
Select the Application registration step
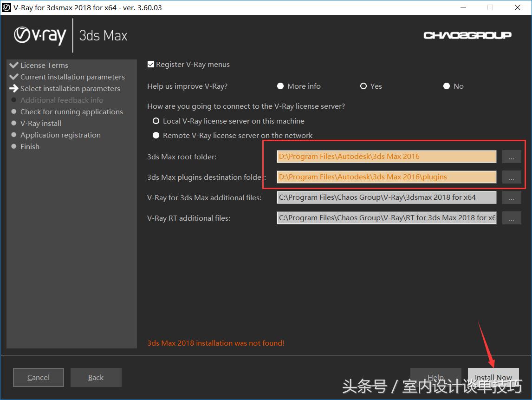pos(60,135)
